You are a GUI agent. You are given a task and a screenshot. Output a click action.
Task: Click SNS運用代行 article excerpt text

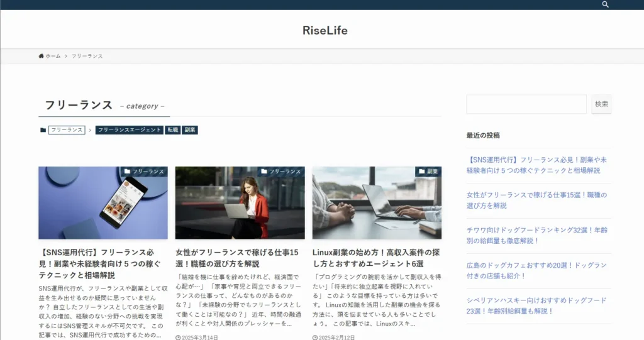[103, 312]
